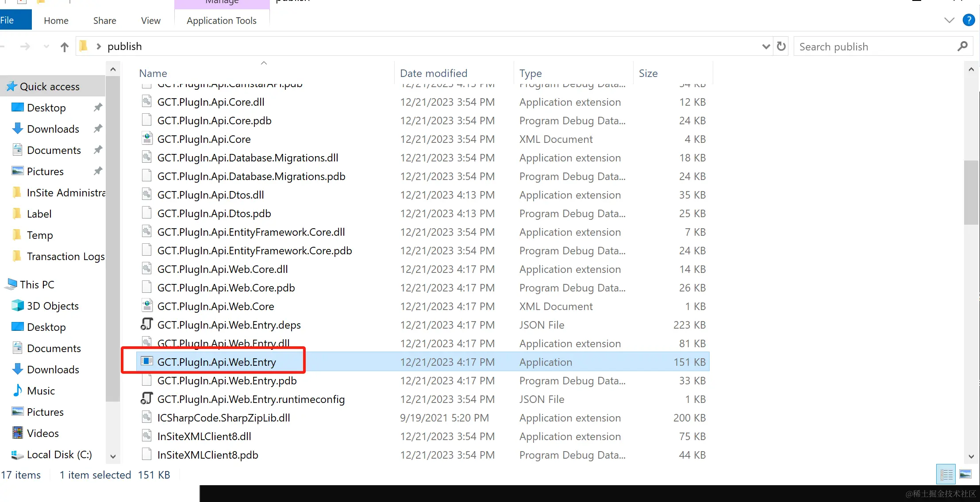Screen dimensions: 980x502
Task: Open address bar history dropdown
Action: click(766, 46)
